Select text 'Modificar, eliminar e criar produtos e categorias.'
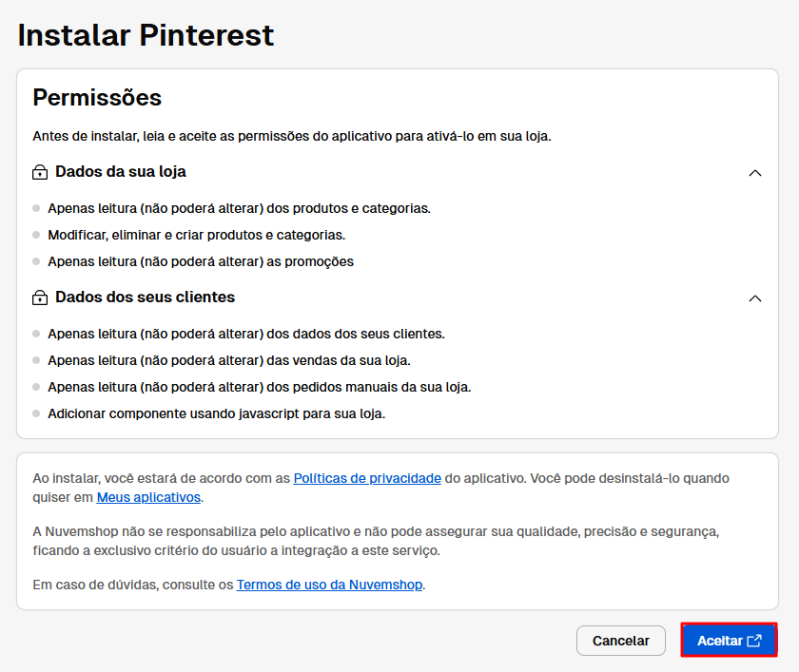This screenshot has height=672, width=799. click(197, 235)
